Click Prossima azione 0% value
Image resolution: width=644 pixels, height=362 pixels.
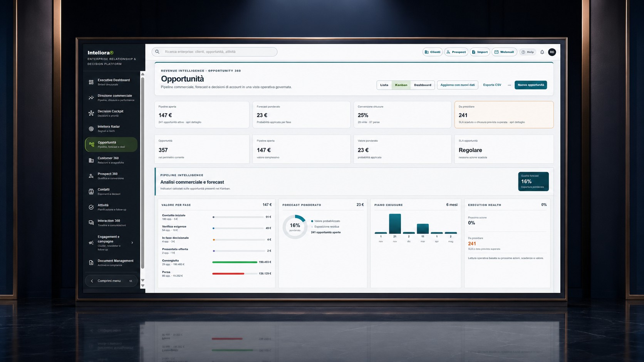[x=471, y=223]
